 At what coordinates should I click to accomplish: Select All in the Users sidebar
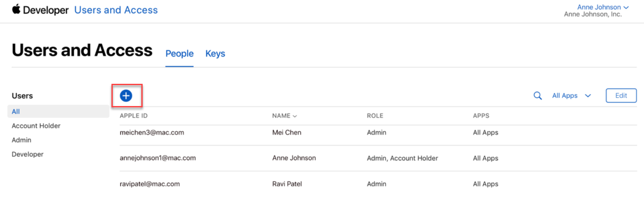[x=16, y=112]
